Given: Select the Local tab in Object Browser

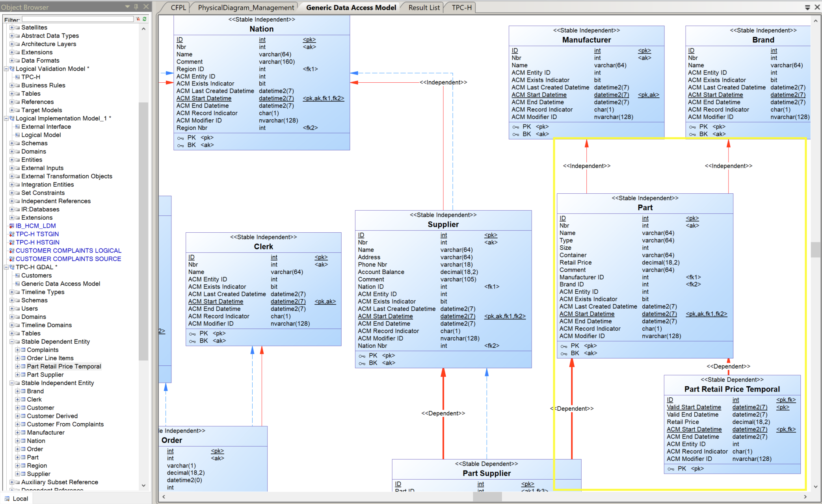Looking at the screenshot, I should [17, 498].
